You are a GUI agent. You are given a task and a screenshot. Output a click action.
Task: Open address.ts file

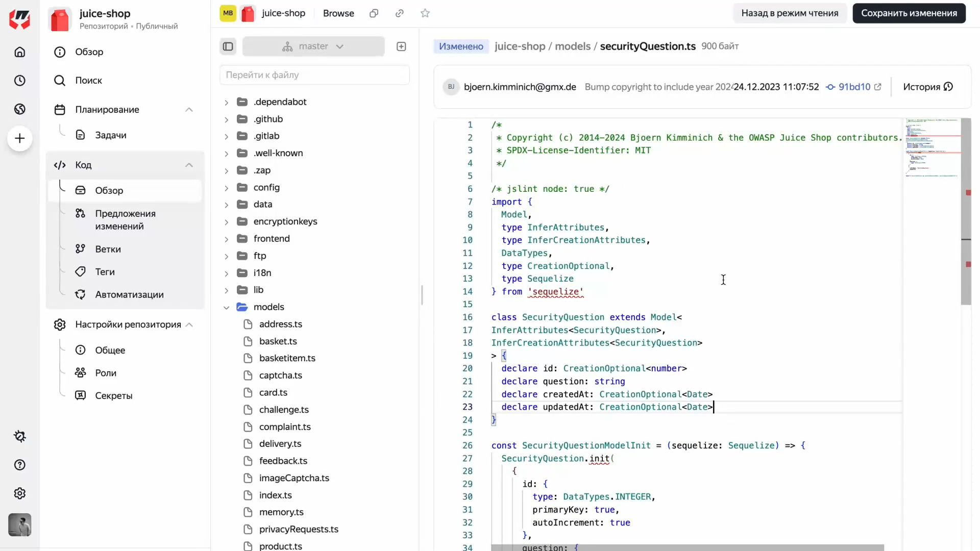point(281,324)
